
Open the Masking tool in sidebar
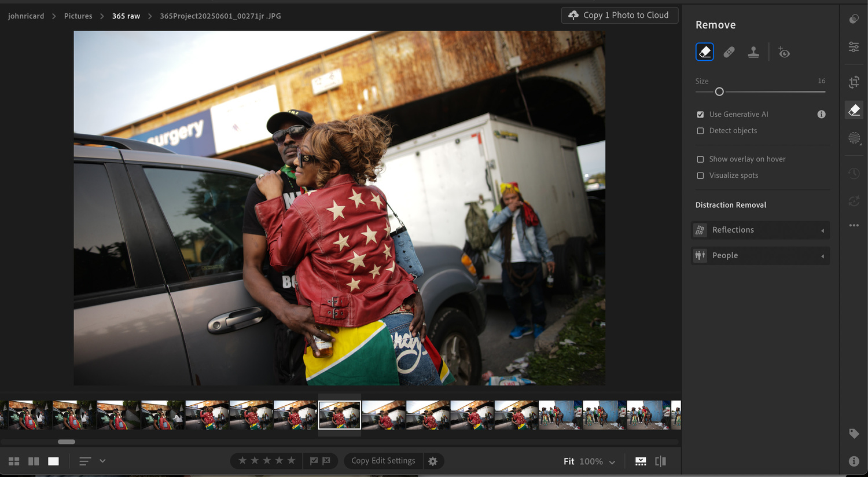pyautogui.click(x=854, y=138)
